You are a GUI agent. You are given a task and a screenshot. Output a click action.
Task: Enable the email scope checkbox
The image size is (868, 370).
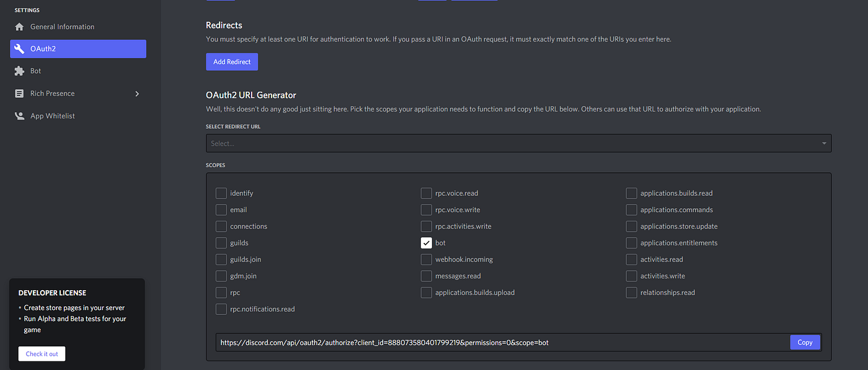pyautogui.click(x=221, y=210)
